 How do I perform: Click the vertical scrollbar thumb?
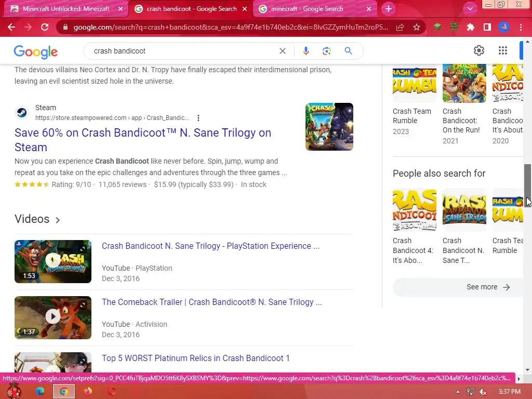(x=527, y=185)
